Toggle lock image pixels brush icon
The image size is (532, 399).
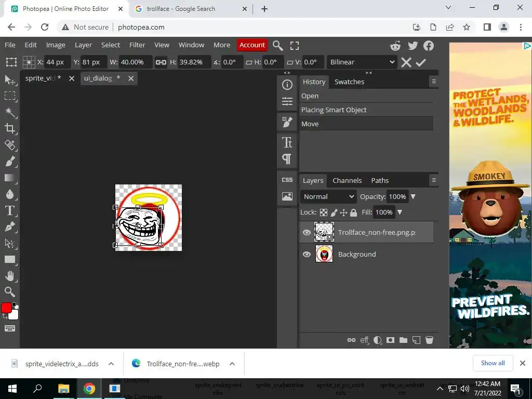[334, 212]
